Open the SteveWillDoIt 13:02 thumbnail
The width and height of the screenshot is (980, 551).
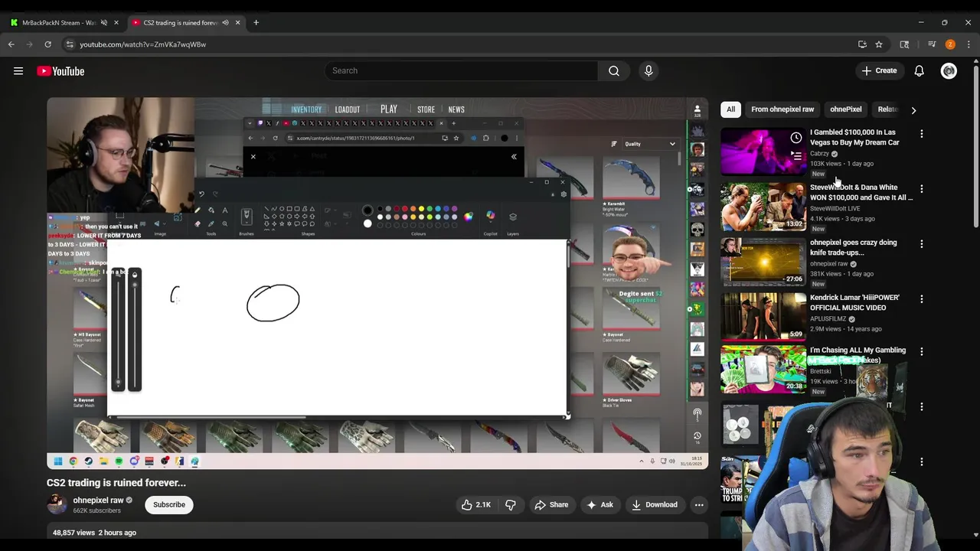click(763, 207)
